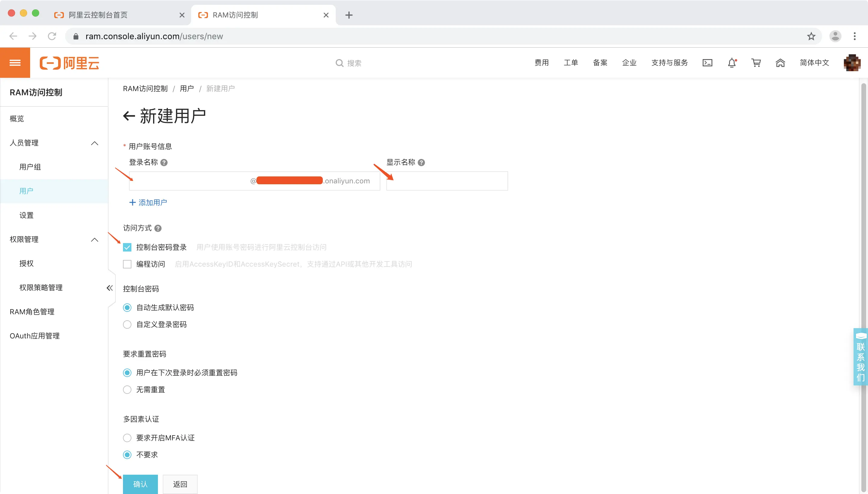Open 用户组 in the sidebar
This screenshot has height=494, width=868.
coord(30,167)
